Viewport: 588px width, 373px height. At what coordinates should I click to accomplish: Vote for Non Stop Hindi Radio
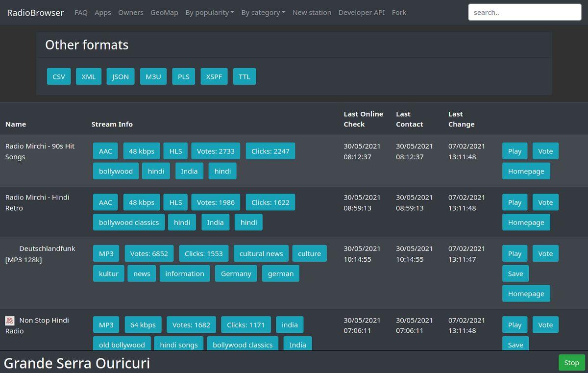545,325
